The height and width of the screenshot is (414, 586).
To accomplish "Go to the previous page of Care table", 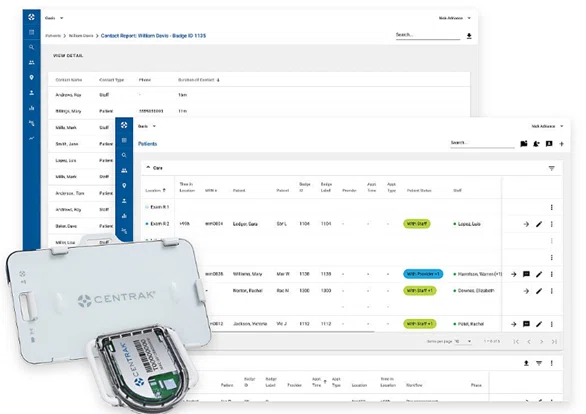I will 529,342.
